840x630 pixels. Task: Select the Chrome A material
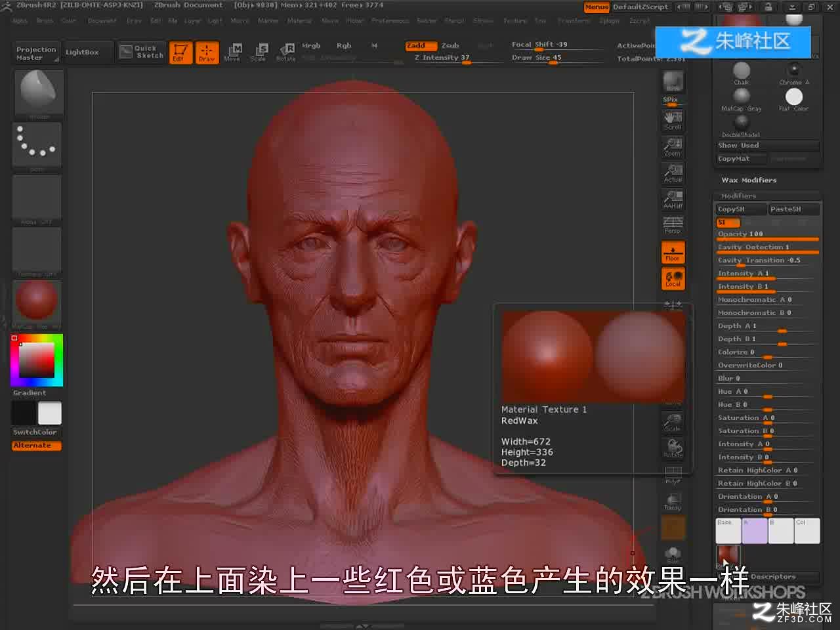coord(794,73)
